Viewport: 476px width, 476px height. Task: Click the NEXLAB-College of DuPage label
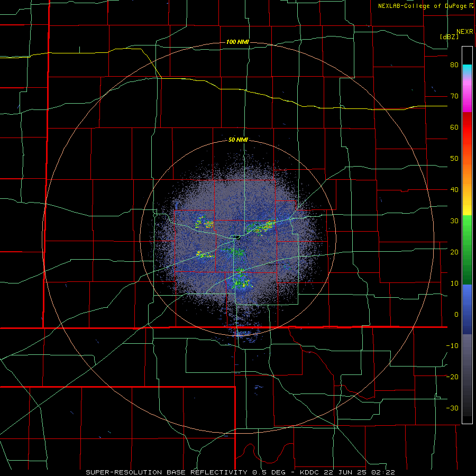tap(423, 6)
